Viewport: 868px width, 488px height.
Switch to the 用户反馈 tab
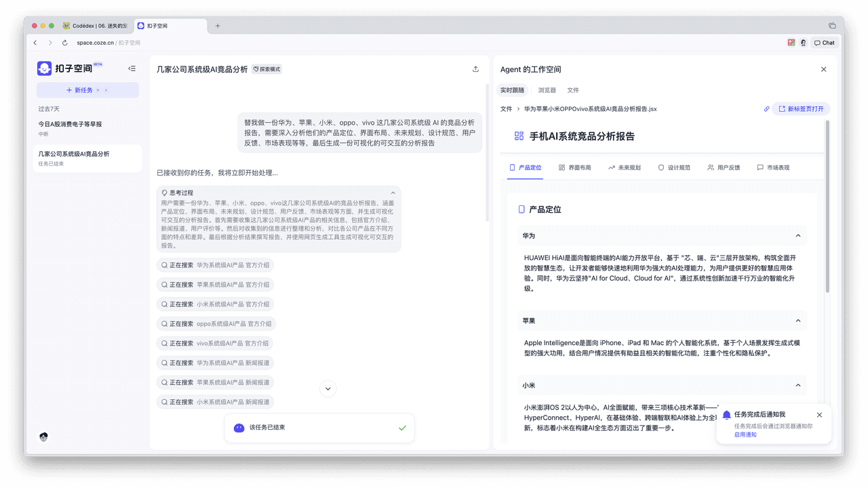[x=724, y=167]
